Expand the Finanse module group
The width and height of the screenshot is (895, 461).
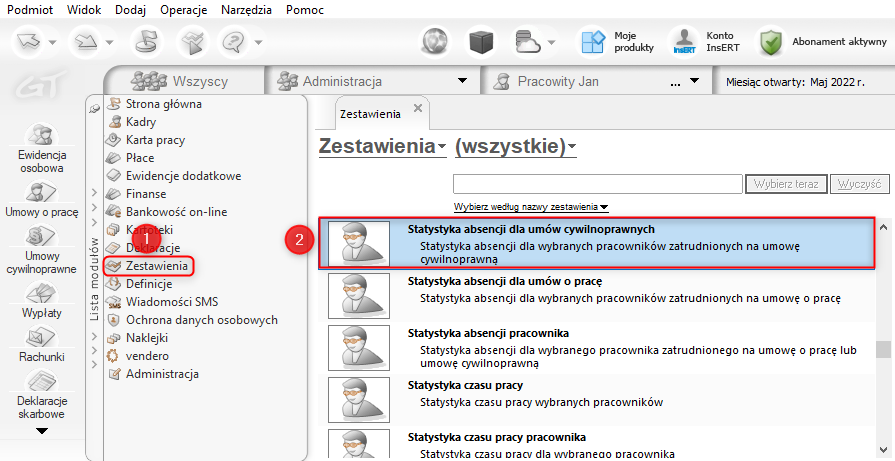click(x=95, y=194)
